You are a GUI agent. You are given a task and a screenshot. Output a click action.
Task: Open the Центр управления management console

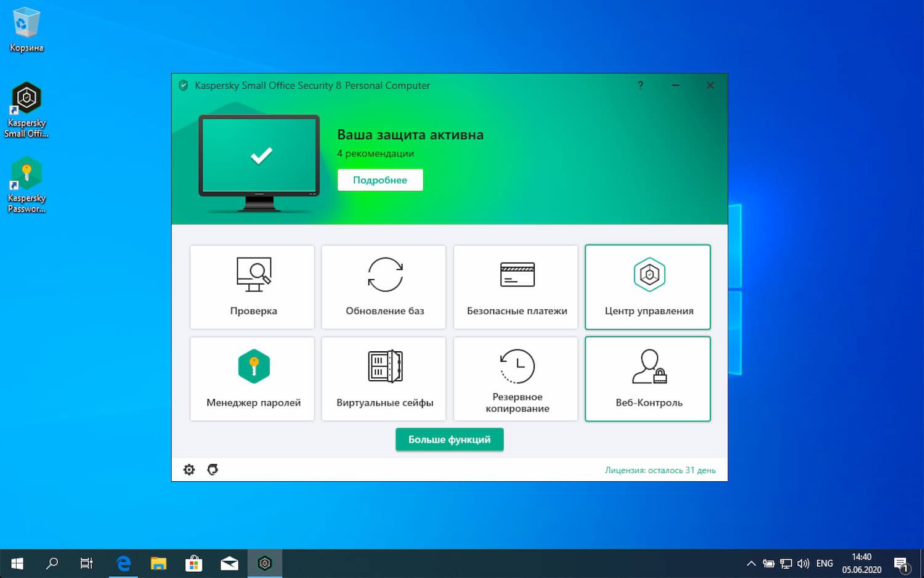tap(647, 287)
